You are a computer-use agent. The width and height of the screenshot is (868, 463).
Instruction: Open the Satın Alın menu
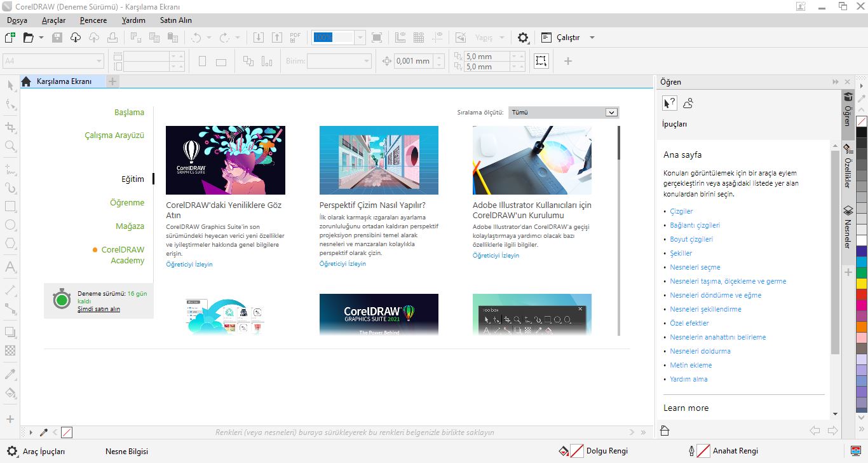[176, 20]
